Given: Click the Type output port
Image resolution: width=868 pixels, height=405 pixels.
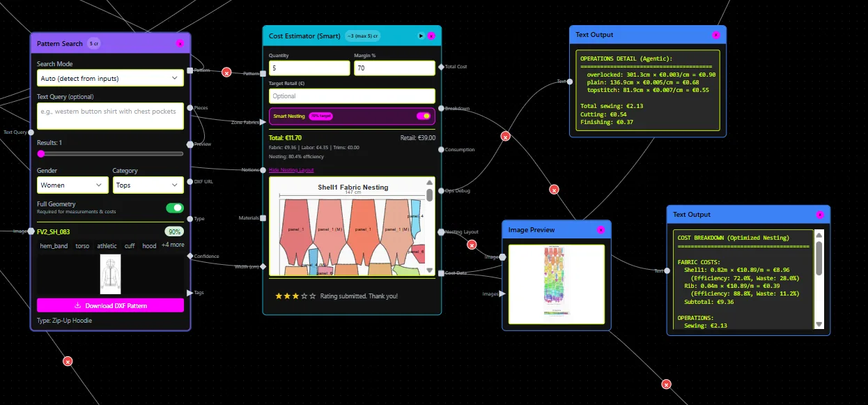Looking at the screenshot, I should pyautogui.click(x=189, y=219).
